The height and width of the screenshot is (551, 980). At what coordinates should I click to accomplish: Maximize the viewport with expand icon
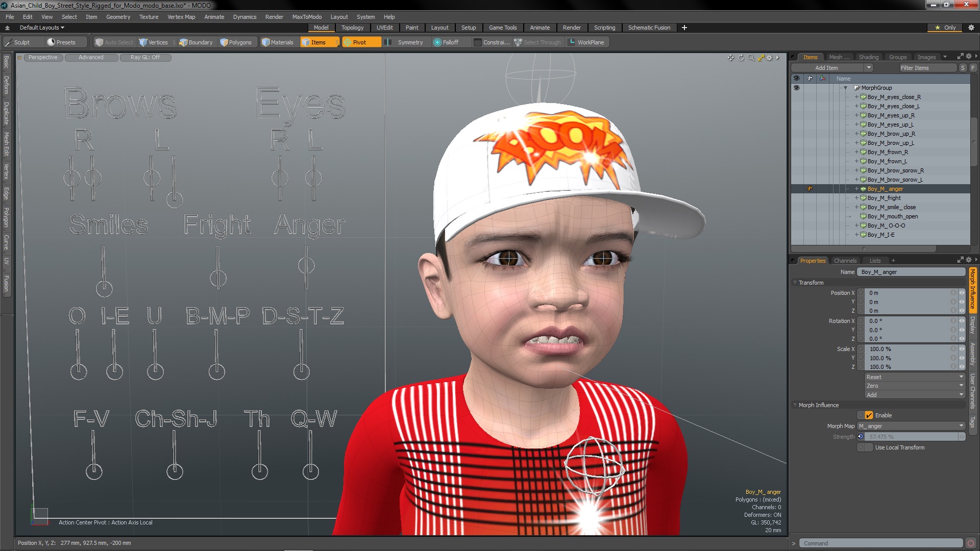point(761,58)
